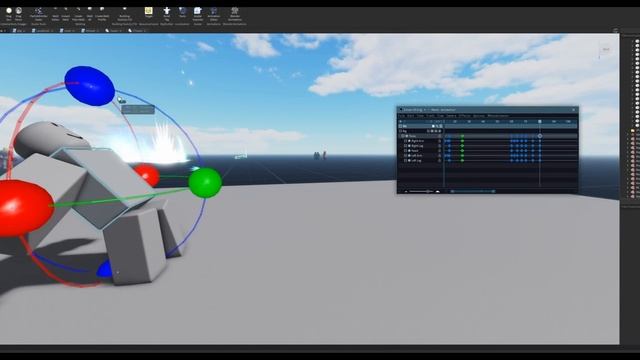Click the timeline zoom slider handle
Viewport: 640px width, 360px height.
coord(428,191)
